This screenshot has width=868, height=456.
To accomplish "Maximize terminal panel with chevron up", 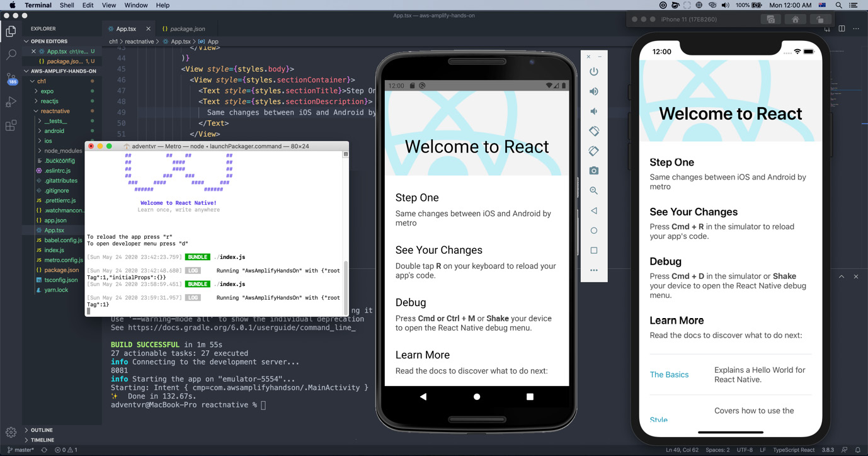I will click(x=842, y=276).
